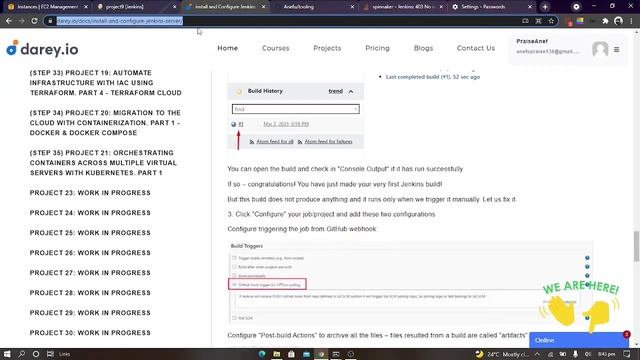Select Project 25: Work in Progress
Image resolution: width=640 pixels, height=360 pixels.
pos(90,233)
